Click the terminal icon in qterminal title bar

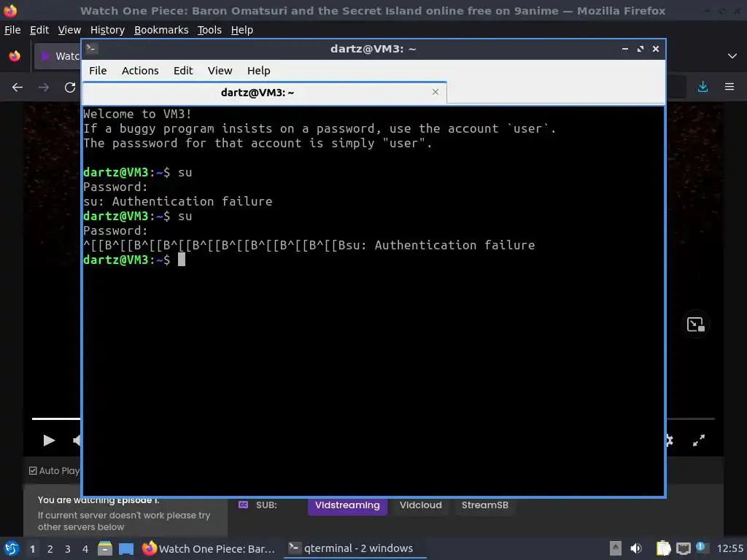[x=92, y=48]
